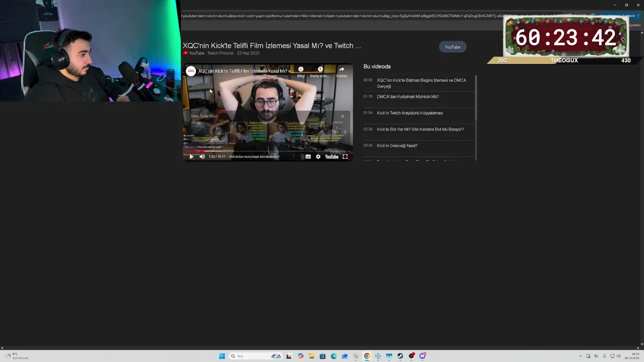644x362 pixels.
Task: Open Steam from the taskbar
Action: click(x=400, y=356)
